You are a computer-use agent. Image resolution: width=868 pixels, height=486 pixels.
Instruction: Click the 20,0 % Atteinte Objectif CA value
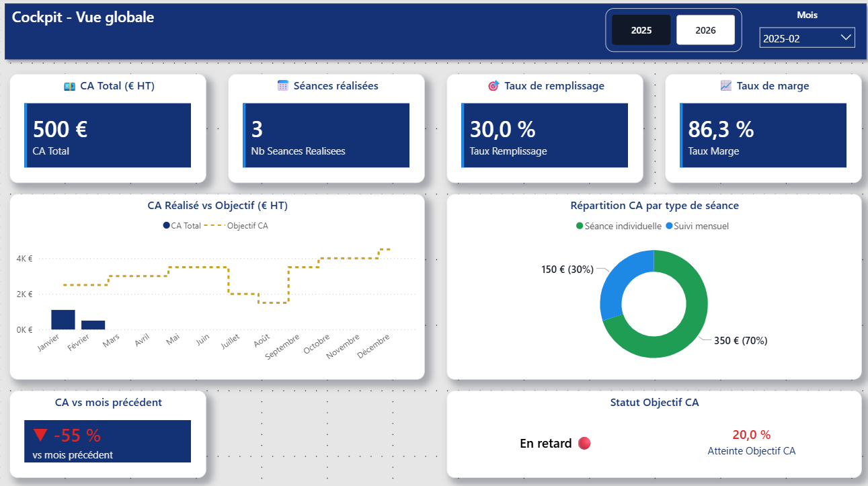pyautogui.click(x=751, y=435)
